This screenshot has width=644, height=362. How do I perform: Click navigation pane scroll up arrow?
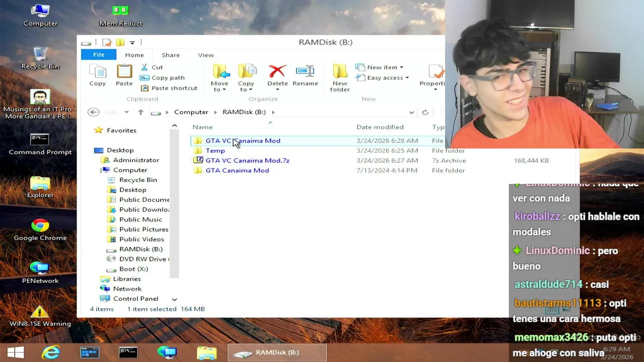tap(175, 126)
